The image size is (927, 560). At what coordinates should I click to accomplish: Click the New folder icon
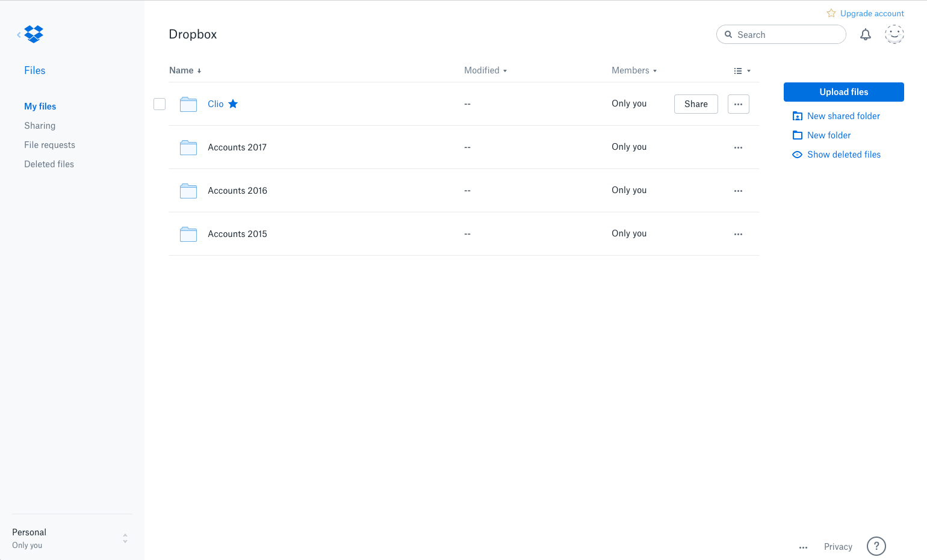[798, 135]
